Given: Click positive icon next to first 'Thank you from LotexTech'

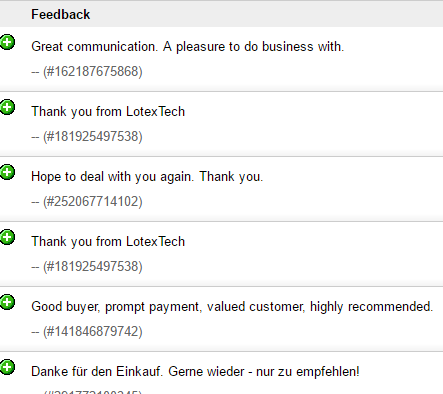Looking at the screenshot, I should click(7, 107).
